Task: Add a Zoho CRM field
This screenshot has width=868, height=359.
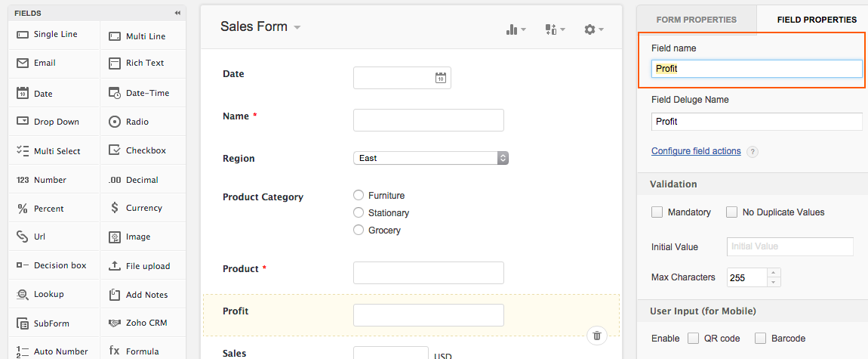Action: [143, 323]
